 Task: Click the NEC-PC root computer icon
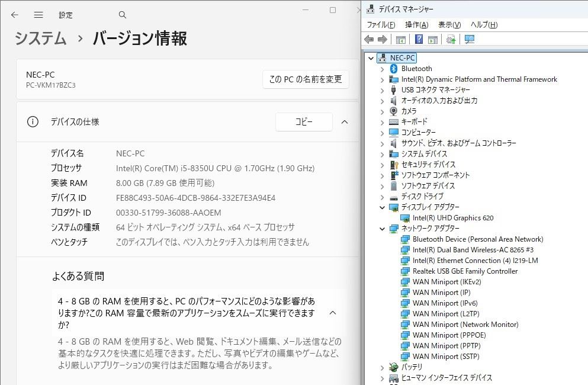click(382, 58)
